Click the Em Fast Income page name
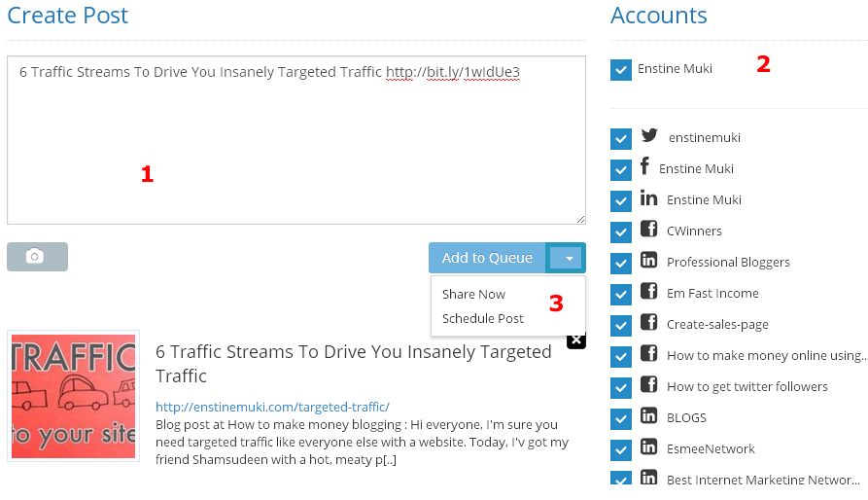The image size is (868, 500). click(x=712, y=294)
